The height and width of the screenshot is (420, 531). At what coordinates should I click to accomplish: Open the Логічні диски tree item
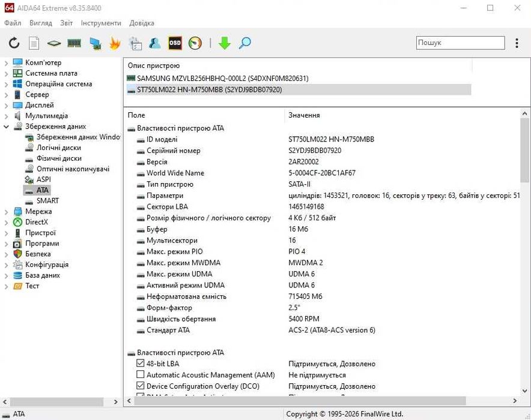pos(53,148)
